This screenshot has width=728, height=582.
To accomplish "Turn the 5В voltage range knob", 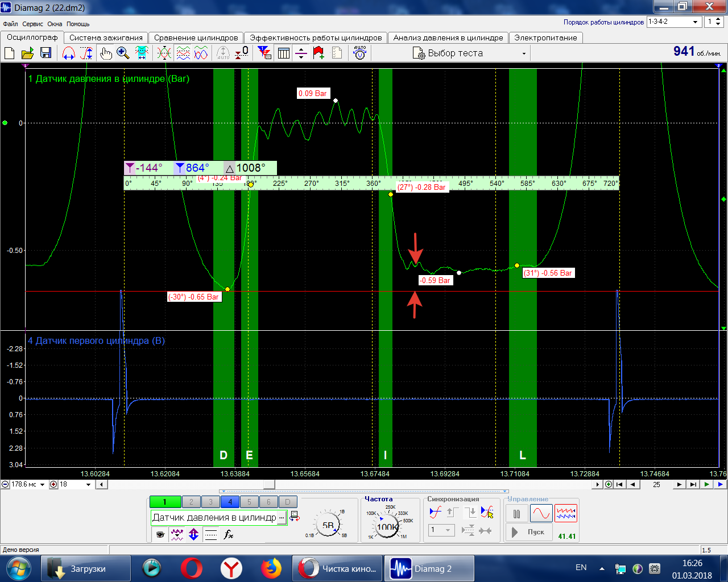I will [x=328, y=526].
